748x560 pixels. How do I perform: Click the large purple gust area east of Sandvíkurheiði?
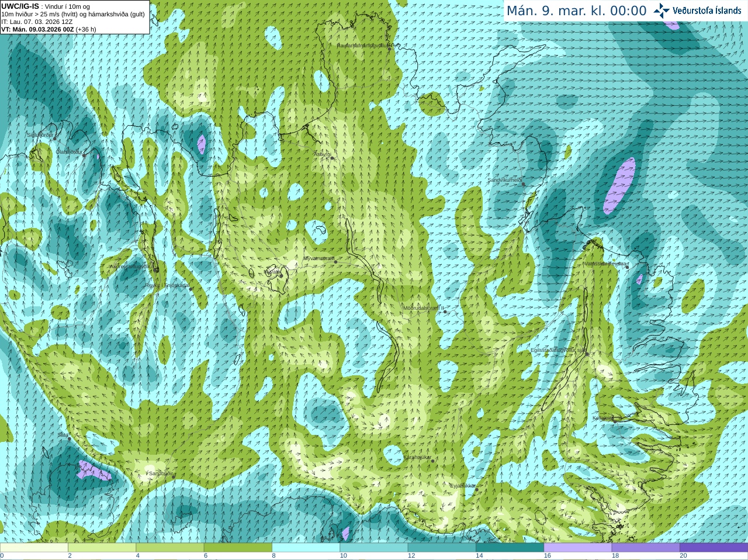(620, 185)
